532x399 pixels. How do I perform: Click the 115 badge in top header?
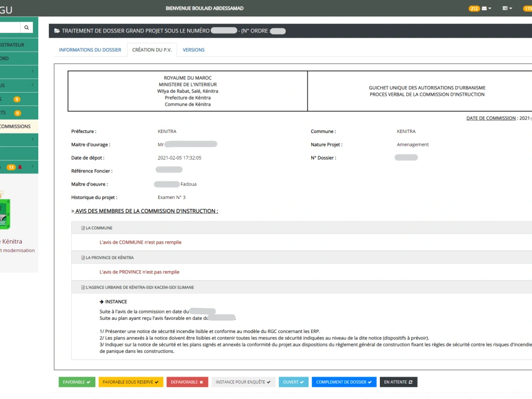[528, 9]
